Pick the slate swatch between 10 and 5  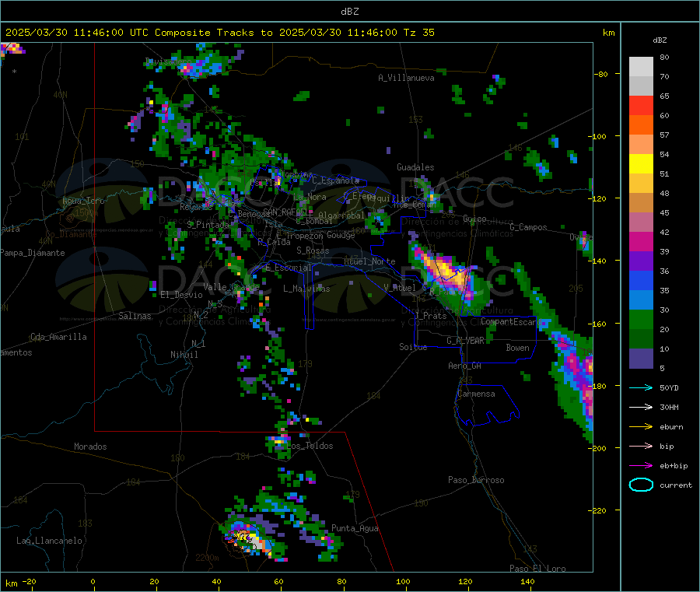click(x=641, y=359)
